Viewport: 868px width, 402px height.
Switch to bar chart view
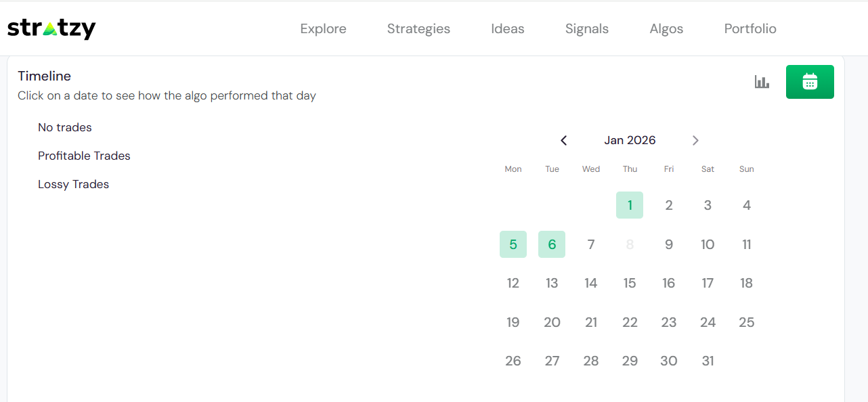pos(762,82)
